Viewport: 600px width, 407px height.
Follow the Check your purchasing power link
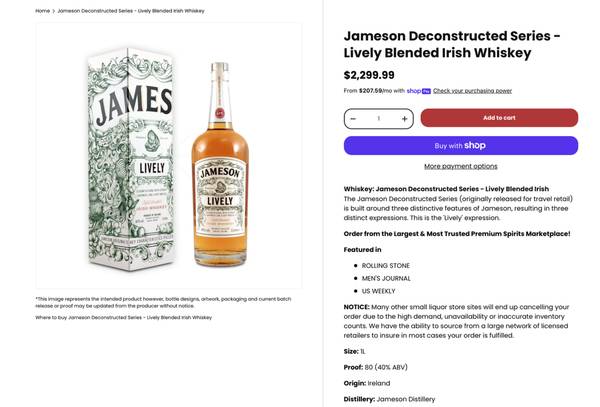coord(472,91)
